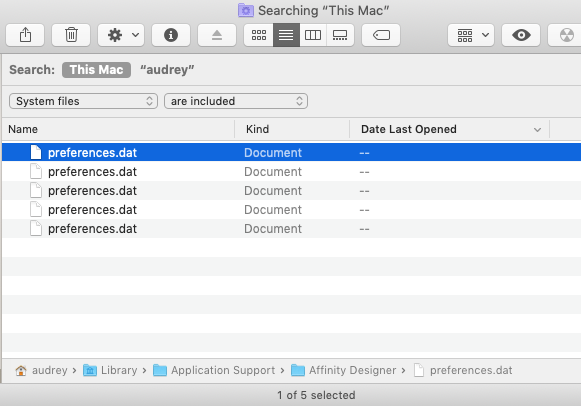
Task: Switch to column view
Action: (x=313, y=35)
